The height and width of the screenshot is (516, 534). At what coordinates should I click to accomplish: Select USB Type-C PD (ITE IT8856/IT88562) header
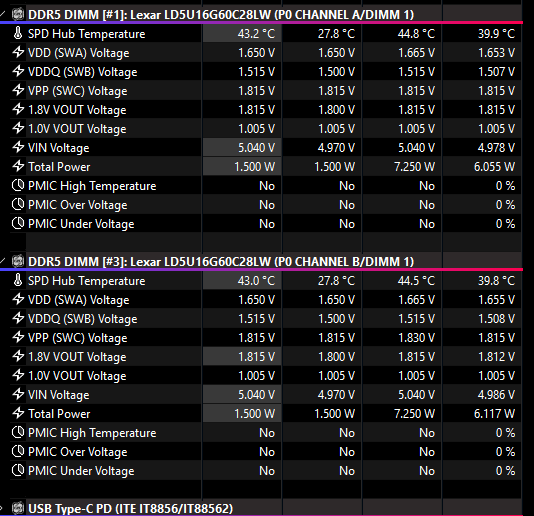[130, 509]
